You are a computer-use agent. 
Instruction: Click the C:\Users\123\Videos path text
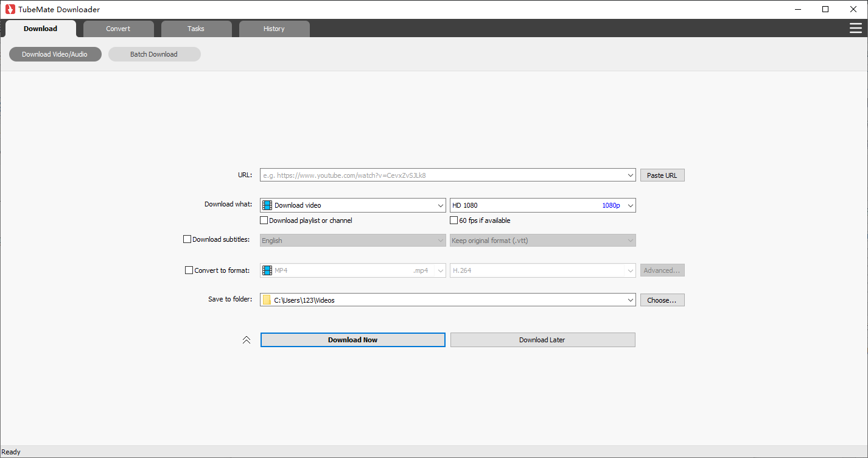click(304, 300)
